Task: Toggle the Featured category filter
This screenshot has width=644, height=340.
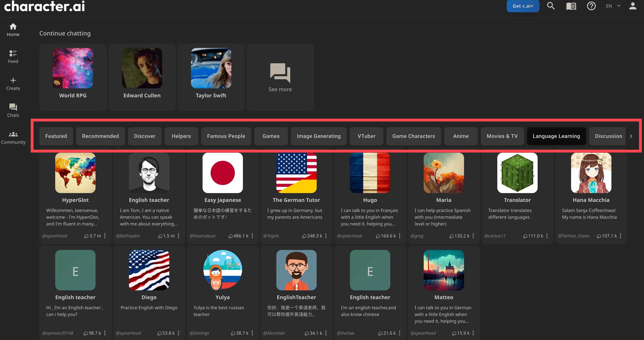Action: coord(56,136)
